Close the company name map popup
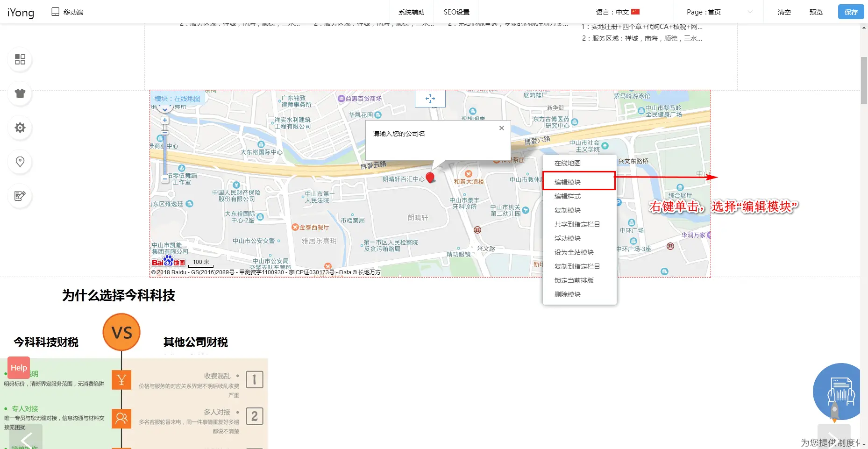Viewport: 868px width, 449px height. coord(501,128)
